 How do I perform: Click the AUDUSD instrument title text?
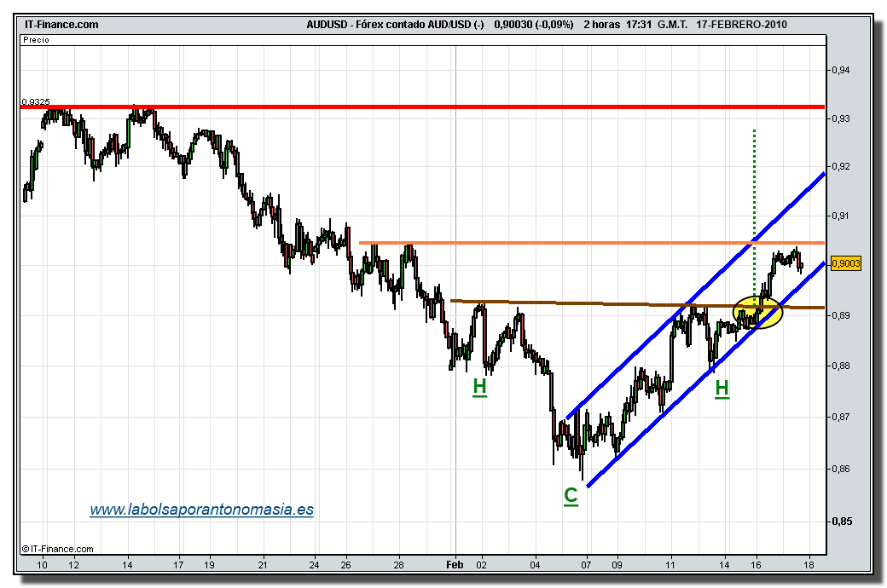pos(396,25)
